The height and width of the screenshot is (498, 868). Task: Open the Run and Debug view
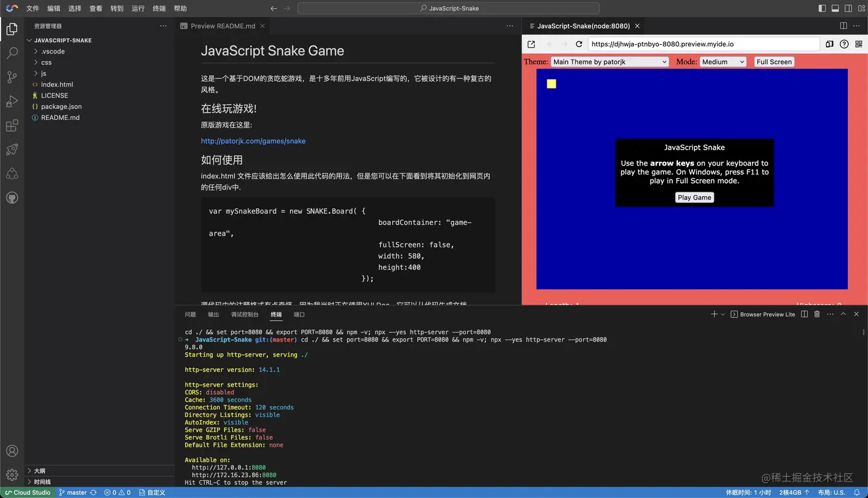click(12, 102)
